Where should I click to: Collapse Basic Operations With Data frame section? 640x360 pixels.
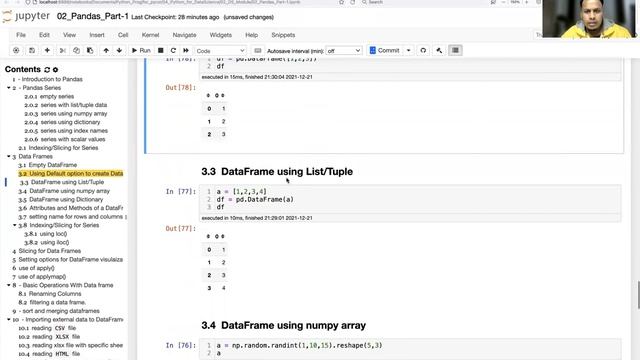point(9,285)
